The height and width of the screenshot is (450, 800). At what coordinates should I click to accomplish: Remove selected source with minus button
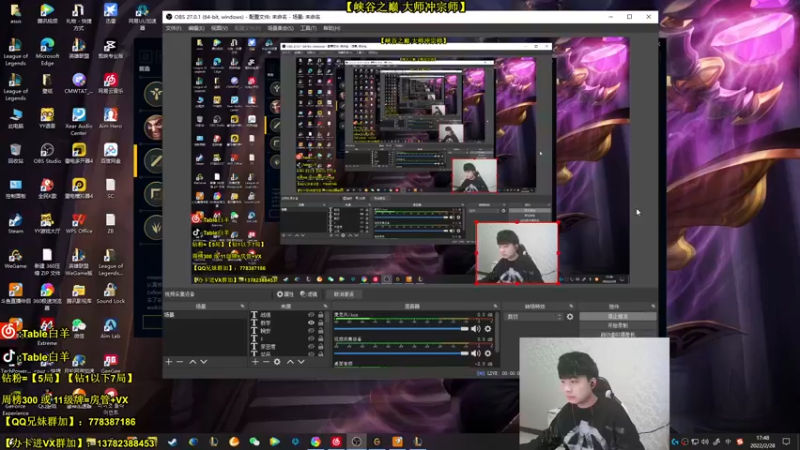pos(266,362)
